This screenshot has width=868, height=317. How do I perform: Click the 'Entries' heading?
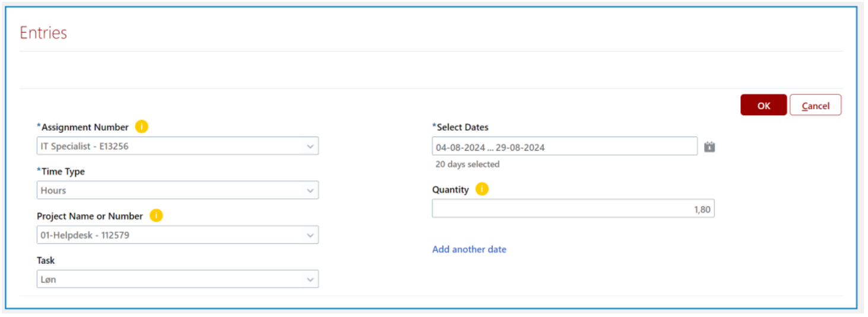tap(43, 33)
